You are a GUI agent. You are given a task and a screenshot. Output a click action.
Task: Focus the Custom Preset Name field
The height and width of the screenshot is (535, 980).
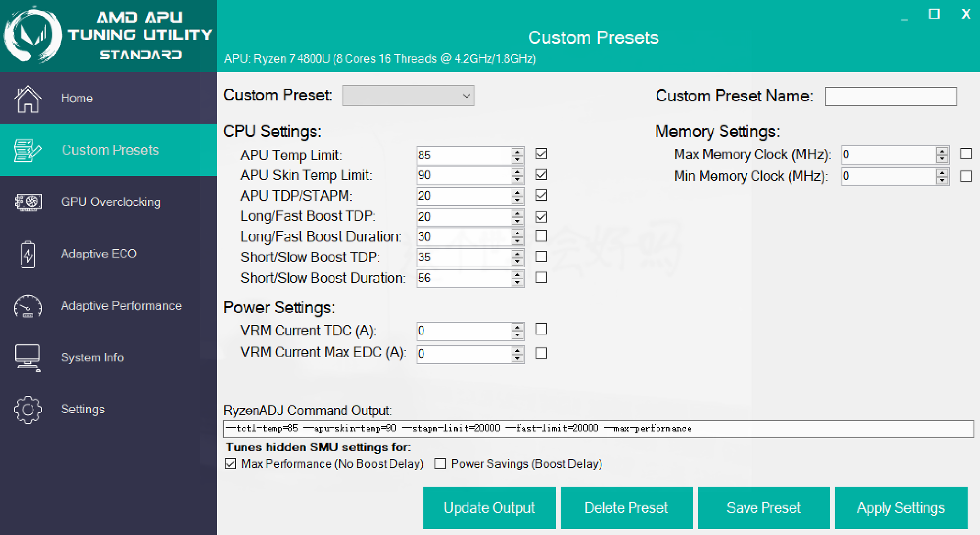click(891, 96)
